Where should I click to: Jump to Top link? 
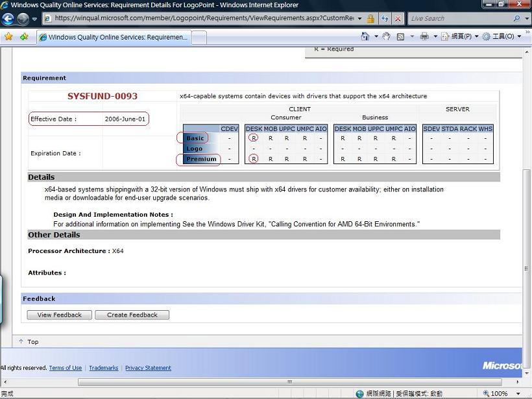pyautogui.click(x=33, y=342)
